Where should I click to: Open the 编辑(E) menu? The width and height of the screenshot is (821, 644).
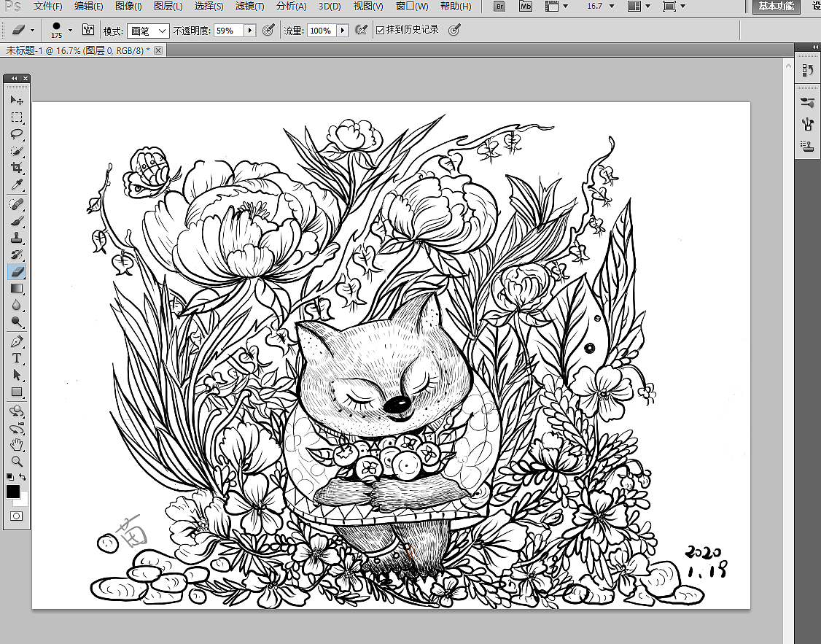click(x=88, y=7)
